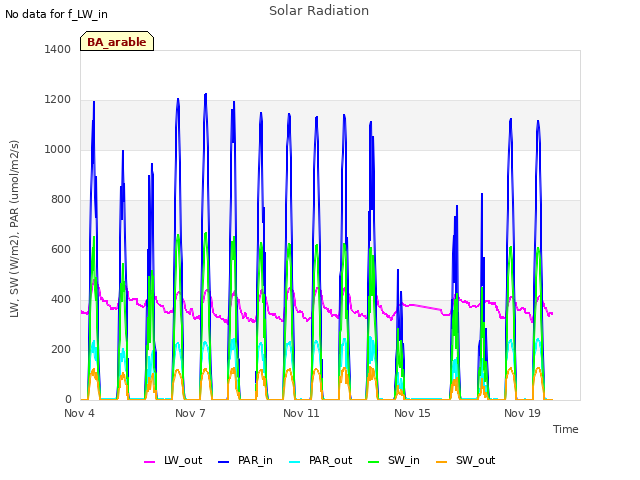Click the 1200 y-axis tick label

[58, 100]
